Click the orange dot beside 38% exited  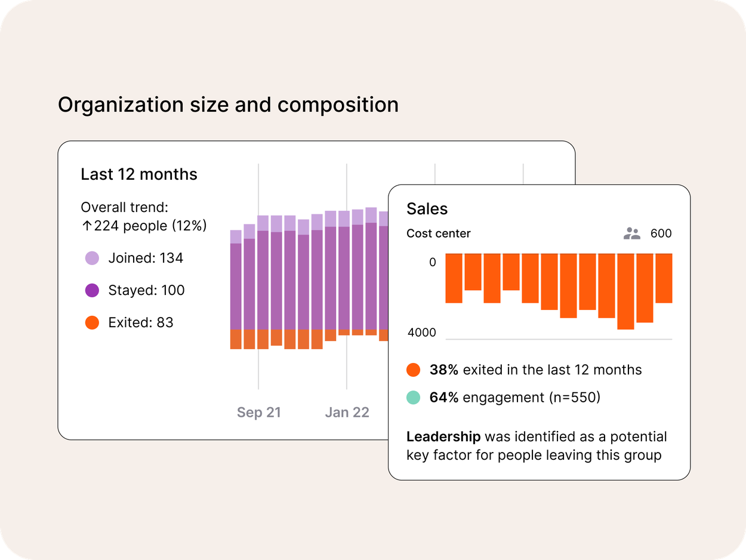pyautogui.click(x=413, y=370)
